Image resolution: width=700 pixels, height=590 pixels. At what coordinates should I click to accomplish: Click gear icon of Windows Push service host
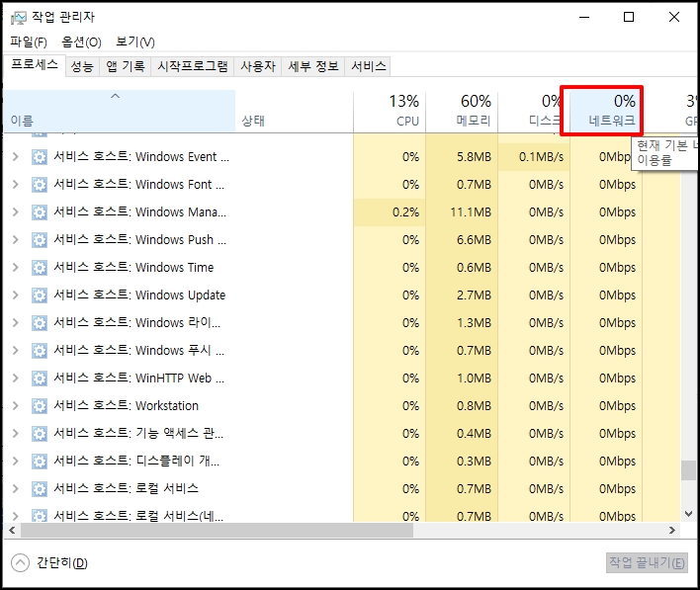click(x=40, y=240)
